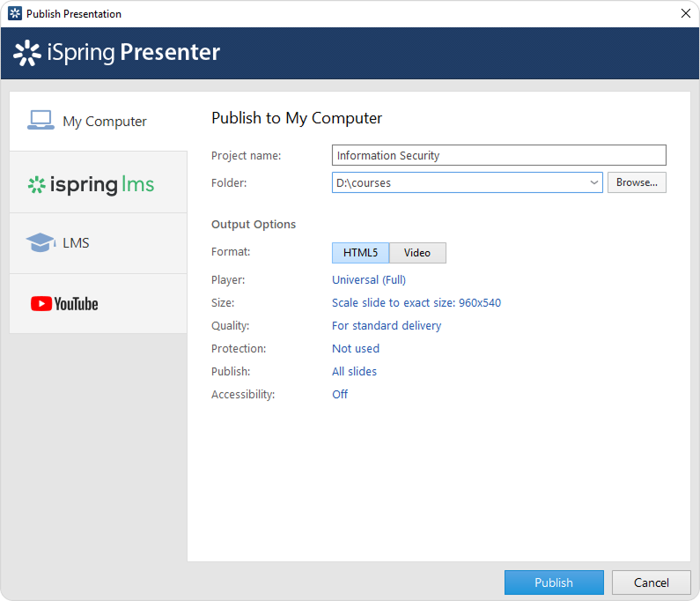
Task: Select the HTML5 format toggle
Action: pyautogui.click(x=360, y=253)
